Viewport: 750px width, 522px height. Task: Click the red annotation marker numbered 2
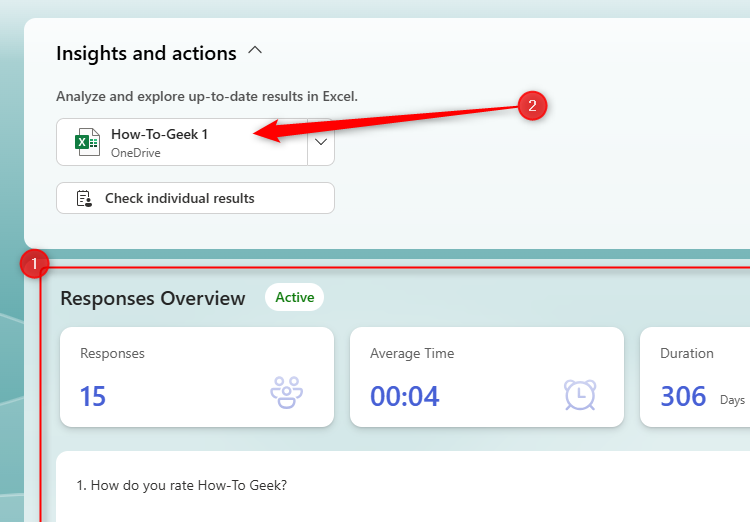tap(532, 105)
